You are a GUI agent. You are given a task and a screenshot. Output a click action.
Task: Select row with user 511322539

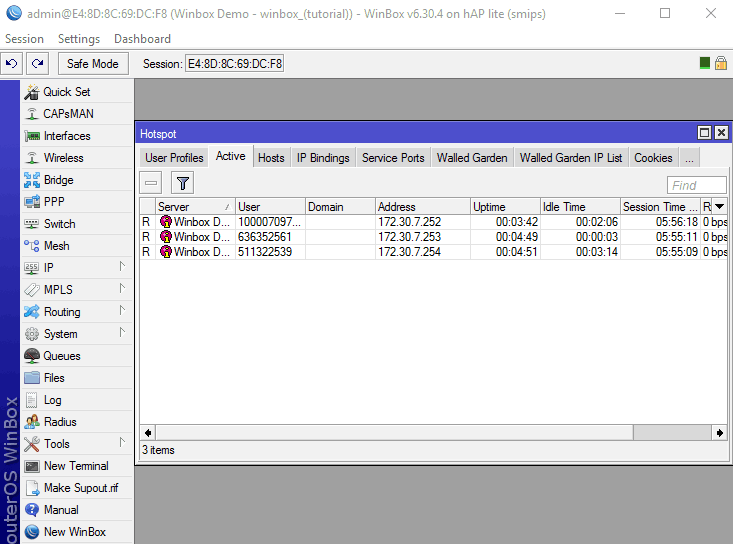coord(433,252)
